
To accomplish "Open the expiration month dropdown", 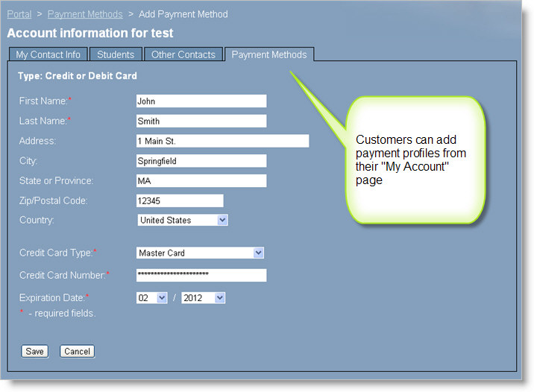I will (152, 298).
